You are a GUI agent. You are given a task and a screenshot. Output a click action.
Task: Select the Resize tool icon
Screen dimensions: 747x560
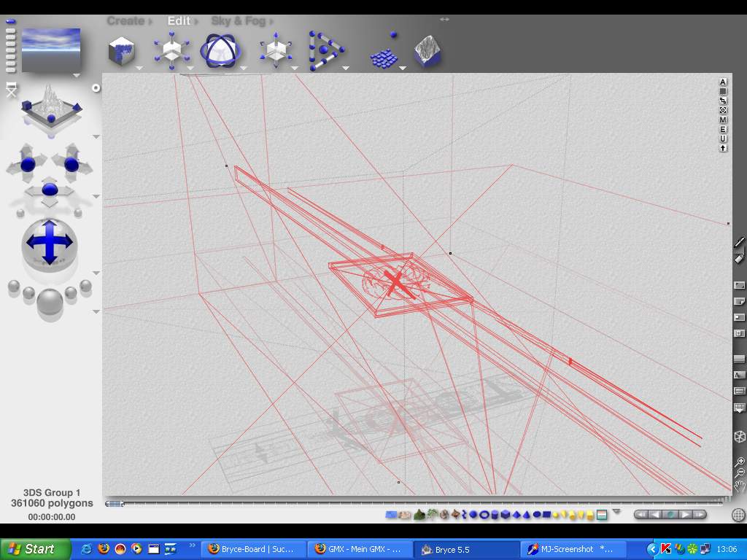[172, 50]
